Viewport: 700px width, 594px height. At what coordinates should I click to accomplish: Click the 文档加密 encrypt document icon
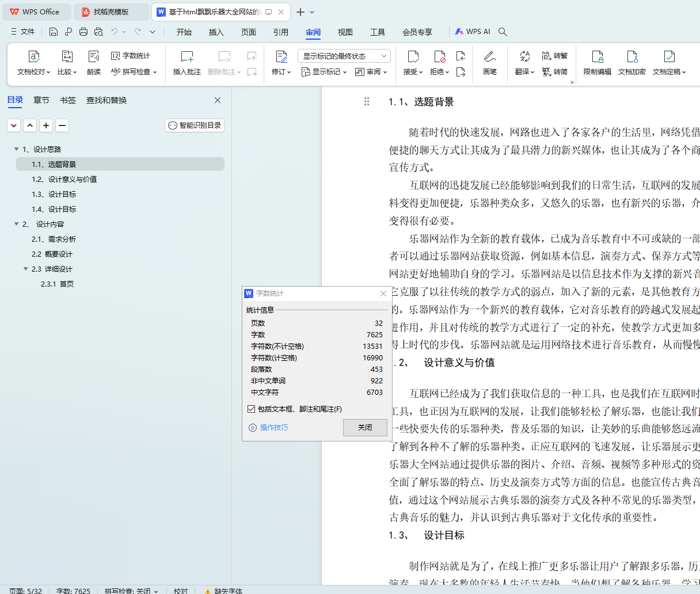click(x=632, y=56)
